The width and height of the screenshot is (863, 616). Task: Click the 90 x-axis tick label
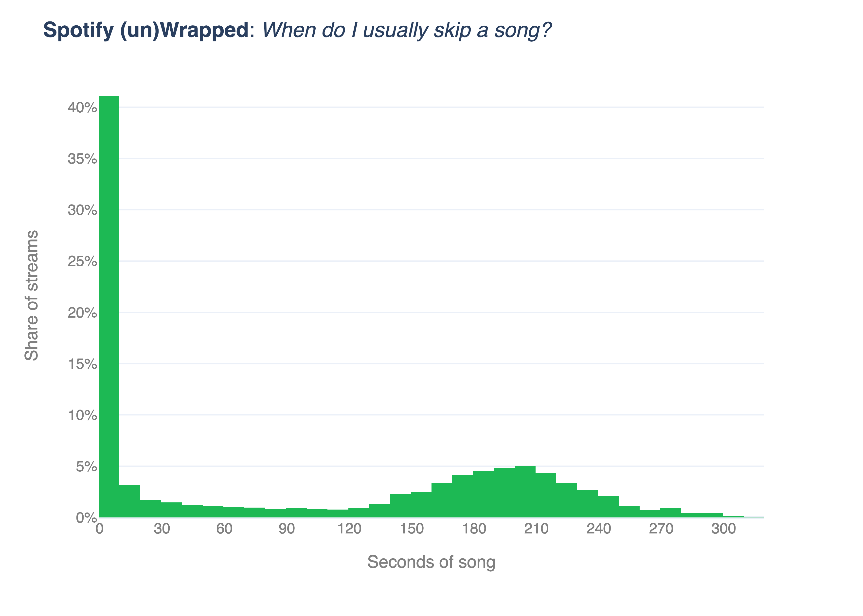(287, 529)
